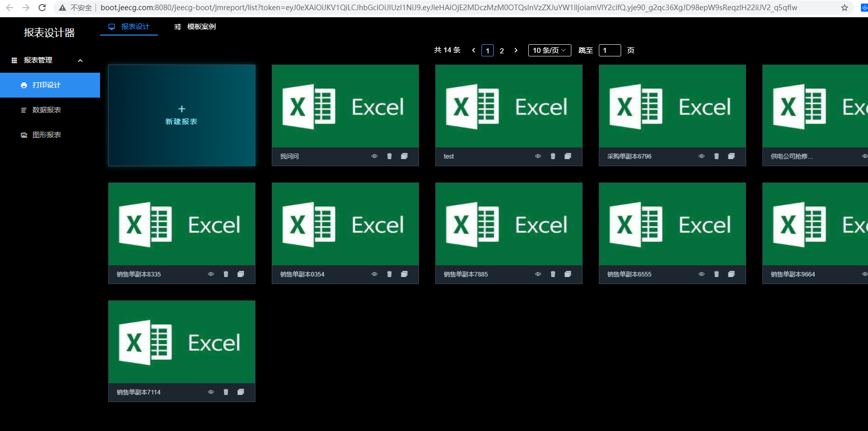Preview the test report via eye icon

tap(538, 156)
